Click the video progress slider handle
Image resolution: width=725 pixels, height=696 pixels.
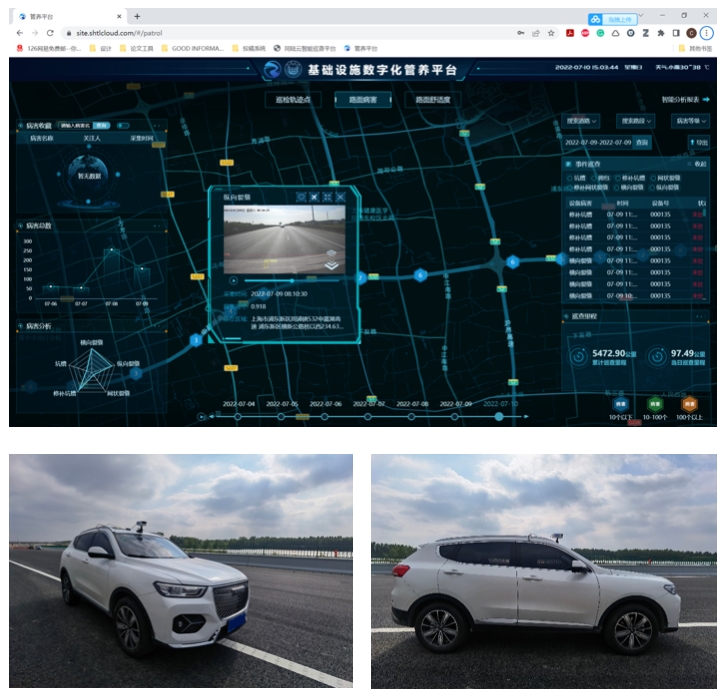pos(292,281)
